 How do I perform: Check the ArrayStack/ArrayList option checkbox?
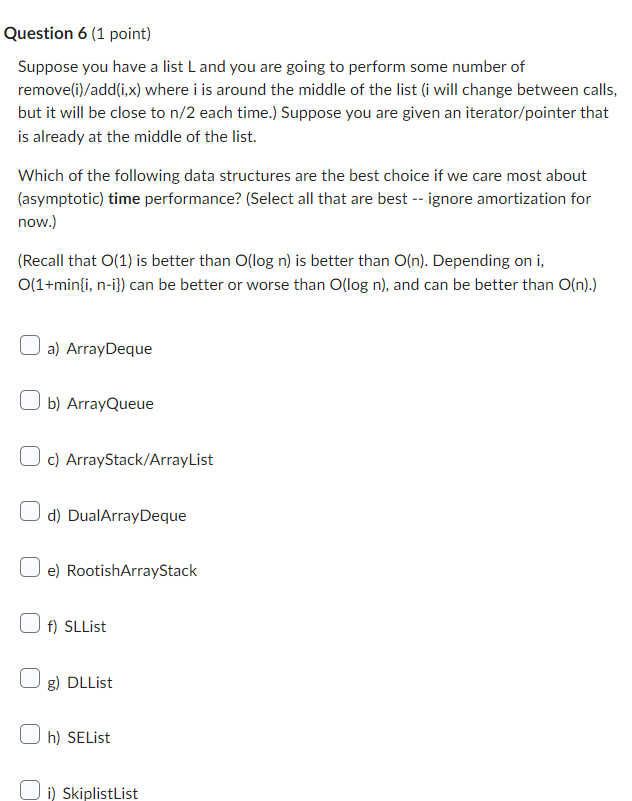30,454
